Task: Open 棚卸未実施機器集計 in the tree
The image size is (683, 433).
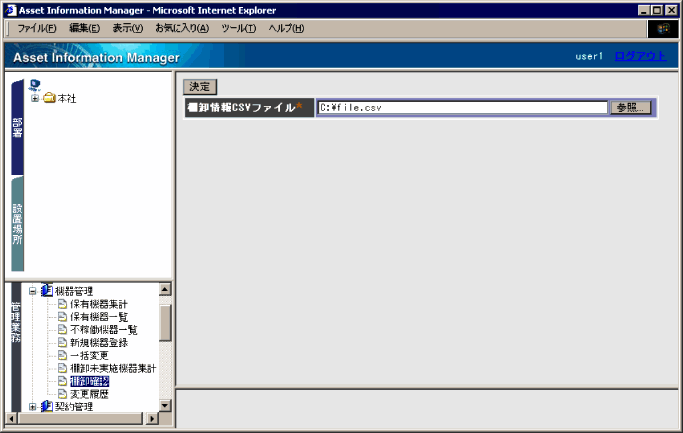Action: tap(113, 369)
